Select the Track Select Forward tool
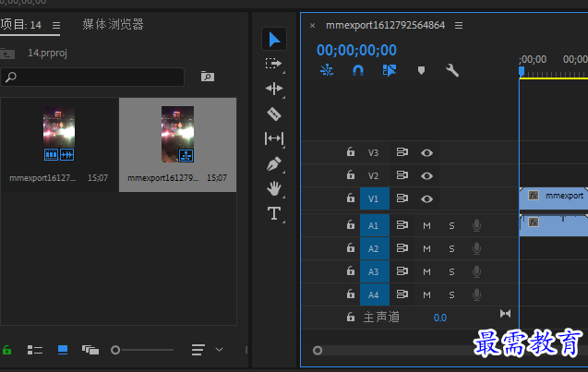This screenshot has width=588, height=372. [273, 64]
